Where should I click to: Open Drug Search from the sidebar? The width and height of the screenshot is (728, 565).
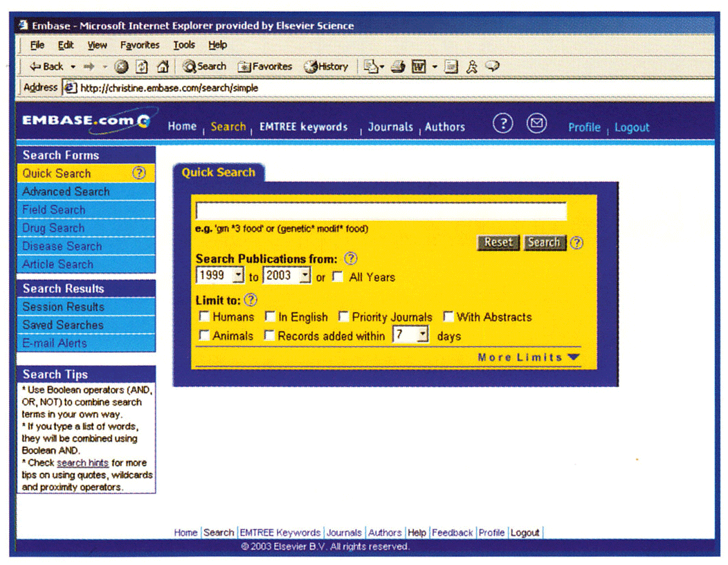coord(86,228)
